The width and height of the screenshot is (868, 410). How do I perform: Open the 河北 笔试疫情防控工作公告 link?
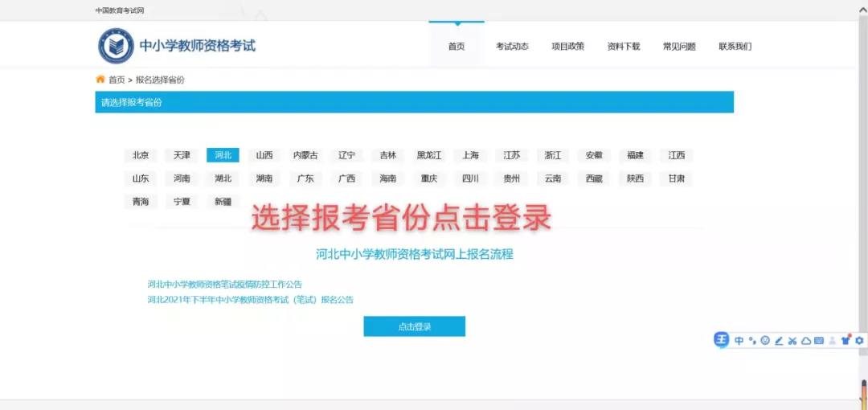pyautogui.click(x=225, y=285)
